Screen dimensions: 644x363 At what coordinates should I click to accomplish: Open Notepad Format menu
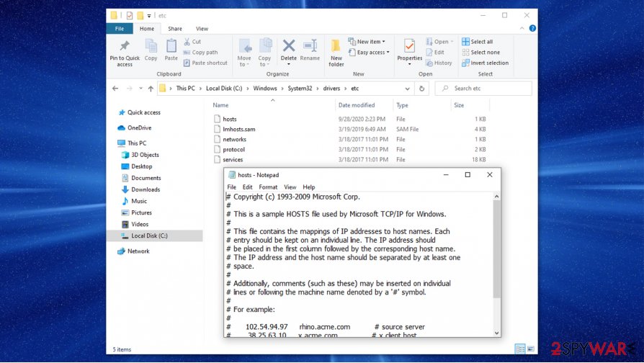[x=268, y=187]
